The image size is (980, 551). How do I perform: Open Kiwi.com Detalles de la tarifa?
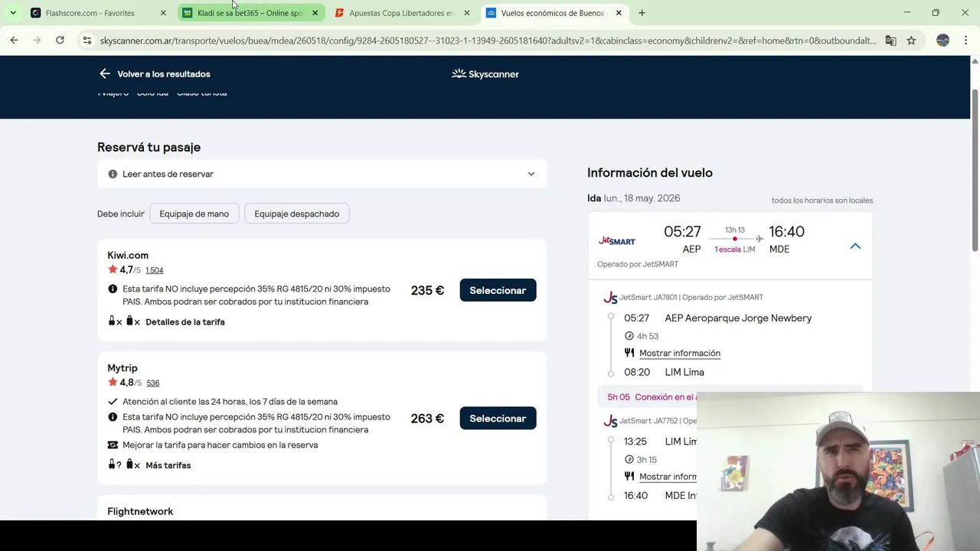click(x=185, y=322)
